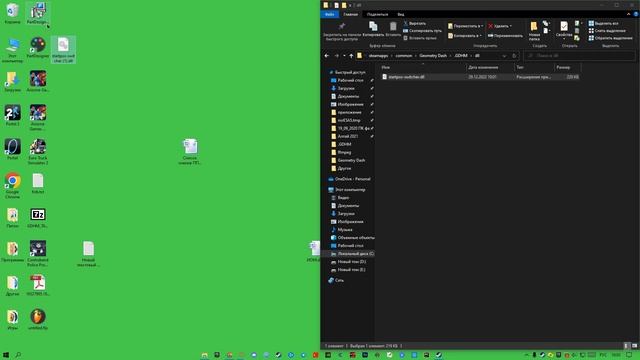This screenshot has width=640, height=360.
Task: Open Видео under This PC
Action: tap(343, 198)
